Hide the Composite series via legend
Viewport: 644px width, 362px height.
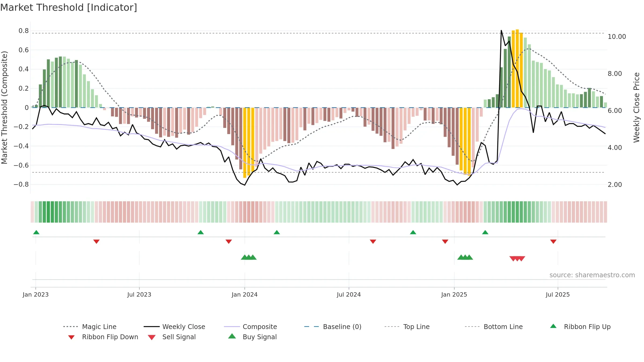click(250, 327)
